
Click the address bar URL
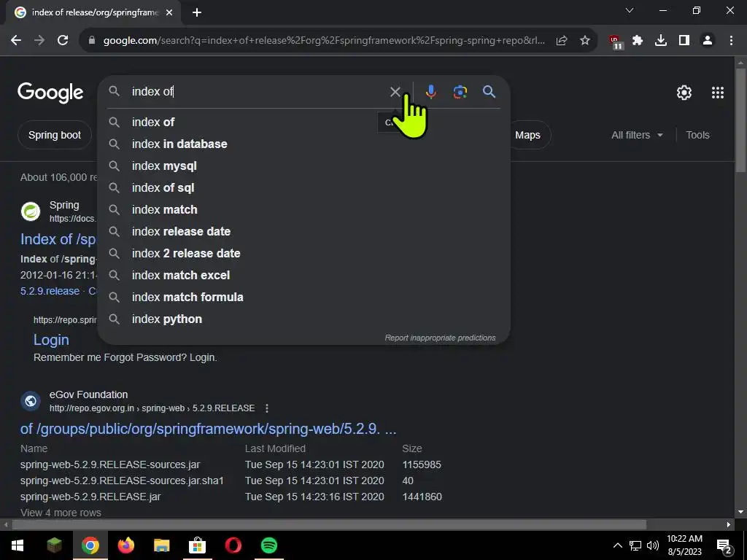pos(324,41)
